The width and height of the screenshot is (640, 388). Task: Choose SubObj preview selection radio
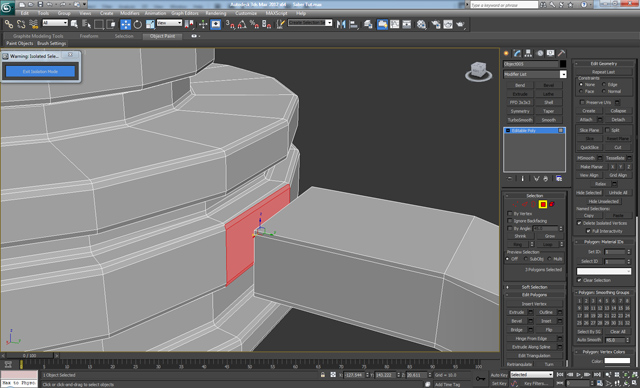[526, 259]
